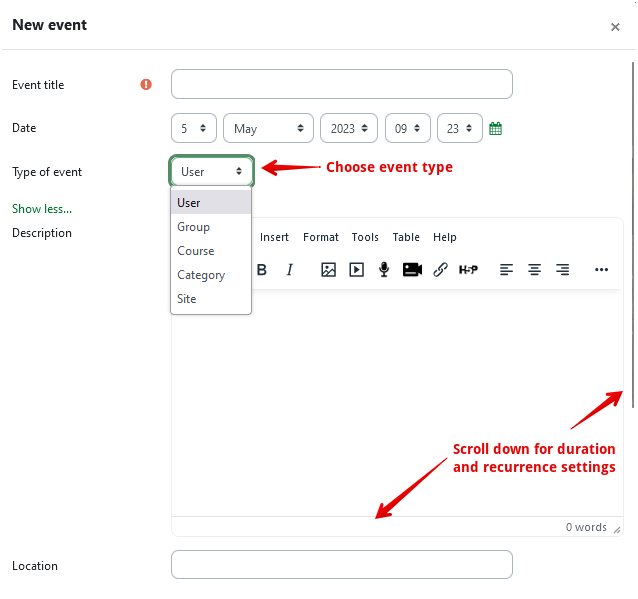The height and width of the screenshot is (599, 638).
Task: Reveal more toolbar buttons via ellipsis
Action: pyautogui.click(x=601, y=270)
